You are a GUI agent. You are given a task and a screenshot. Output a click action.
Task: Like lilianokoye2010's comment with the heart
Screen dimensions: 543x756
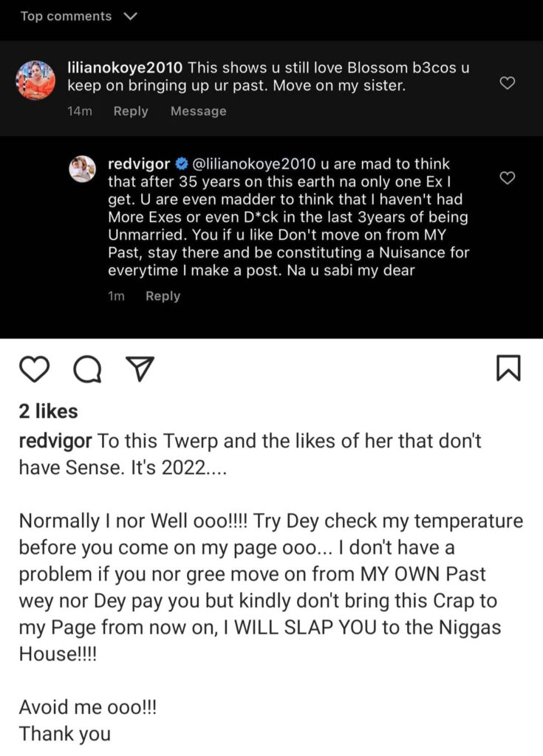[x=508, y=83]
